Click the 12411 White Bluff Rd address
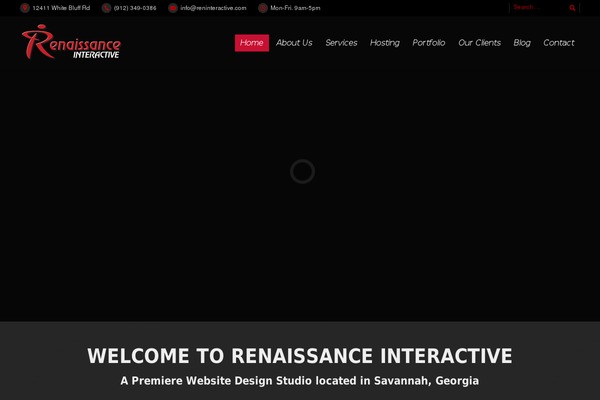This screenshot has width=600, height=400. [x=61, y=8]
